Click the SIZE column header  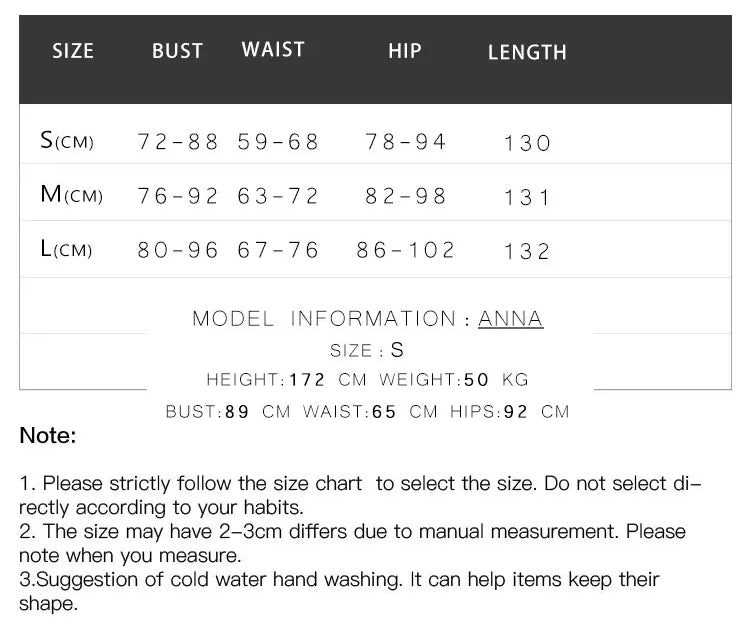[73, 51]
